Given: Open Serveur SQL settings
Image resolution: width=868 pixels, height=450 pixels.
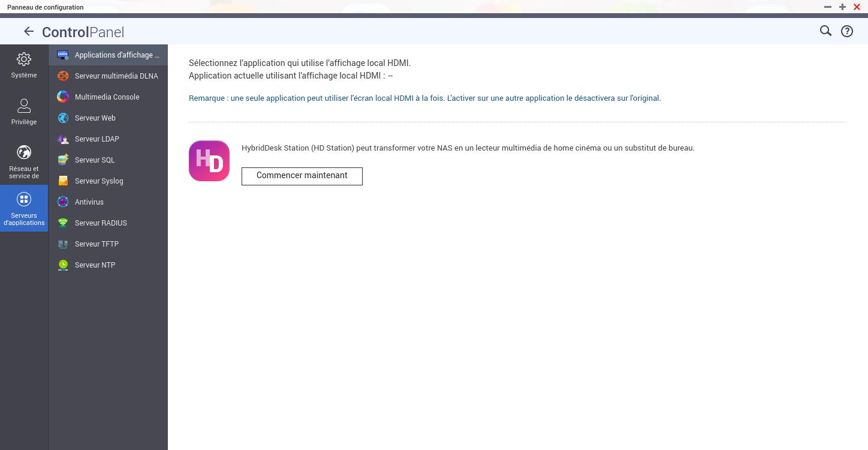Looking at the screenshot, I should pos(94,160).
